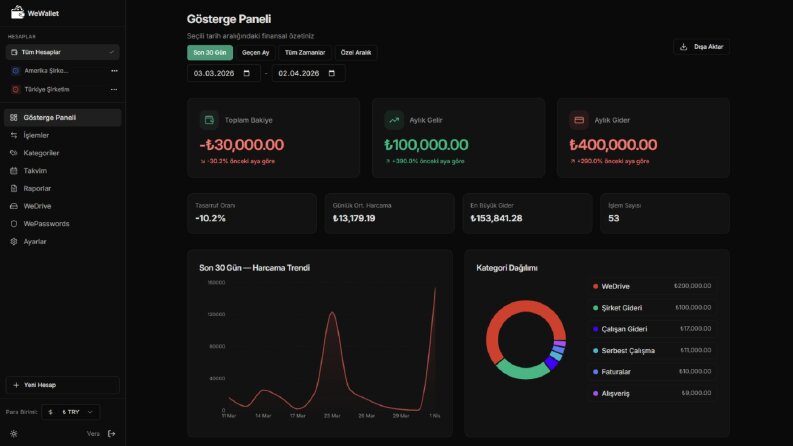Click the Ayarlar gear icon
Image resolution: width=793 pixels, height=446 pixels.
coord(14,241)
